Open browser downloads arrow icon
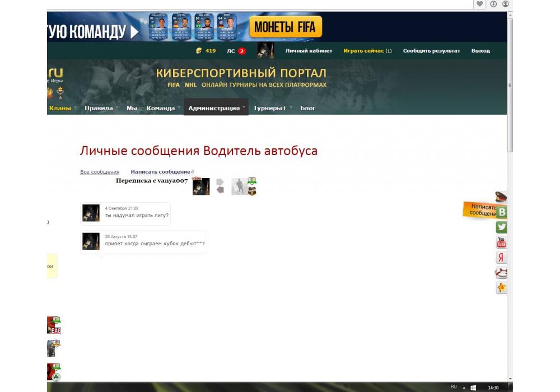This screenshot has width=560, height=392. [x=493, y=4]
